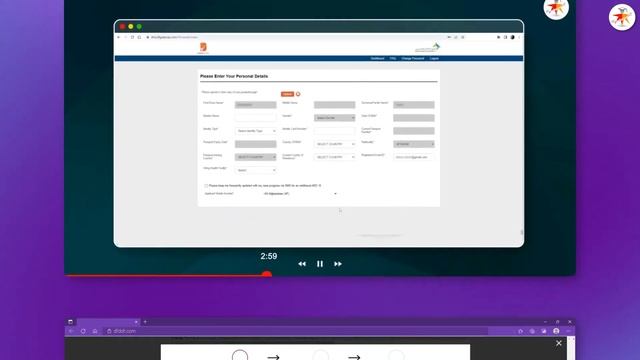Open Change Password in the blue navigation bar
Screen dimensions: 640x360
(x=413, y=58)
